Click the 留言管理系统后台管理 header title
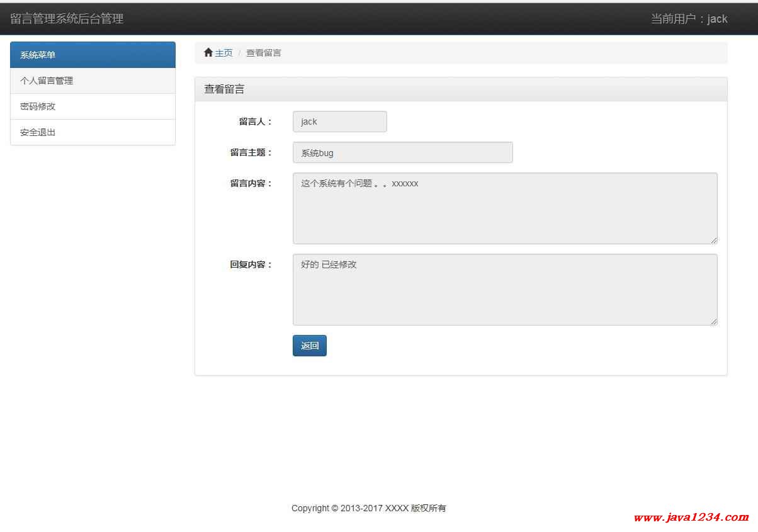758x532 pixels. tap(67, 19)
